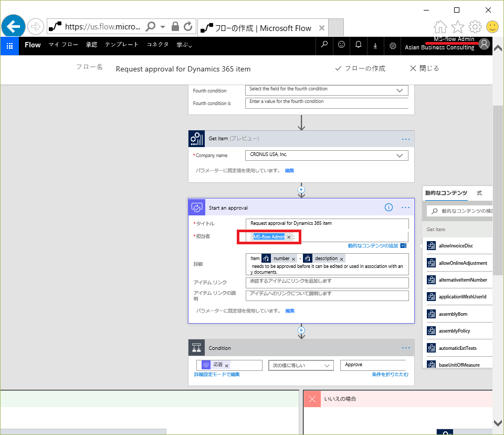Open the user account avatar
Screen dimensions: 504x435
click(x=484, y=44)
